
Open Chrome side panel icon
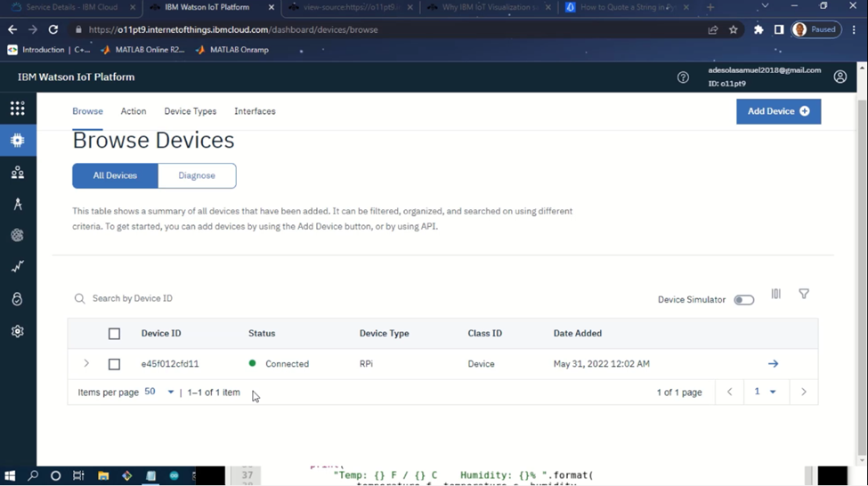(779, 30)
